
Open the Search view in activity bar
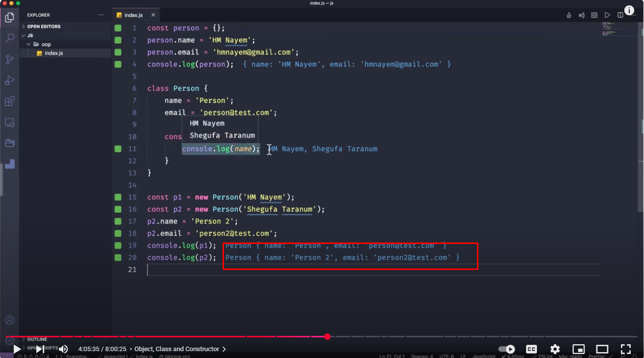point(9,38)
